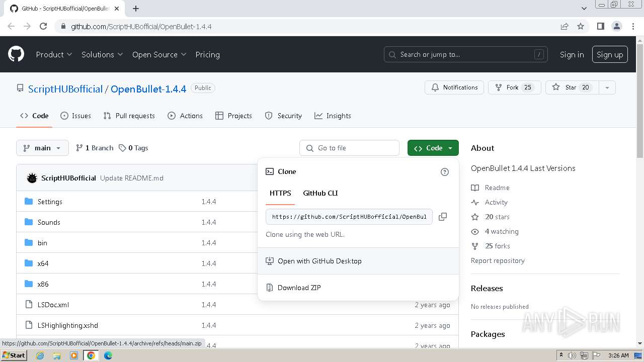Open OpenBullet-1.4.4 repository link
Image resolution: width=644 pixels, height=362 pixels.
click(x=148, y=89)
